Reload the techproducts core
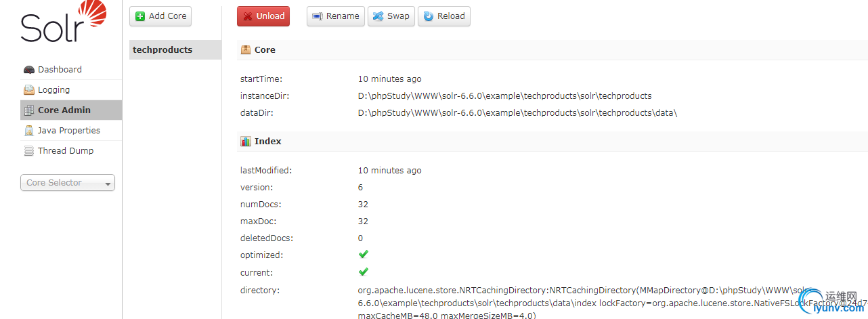 point(444,16)
